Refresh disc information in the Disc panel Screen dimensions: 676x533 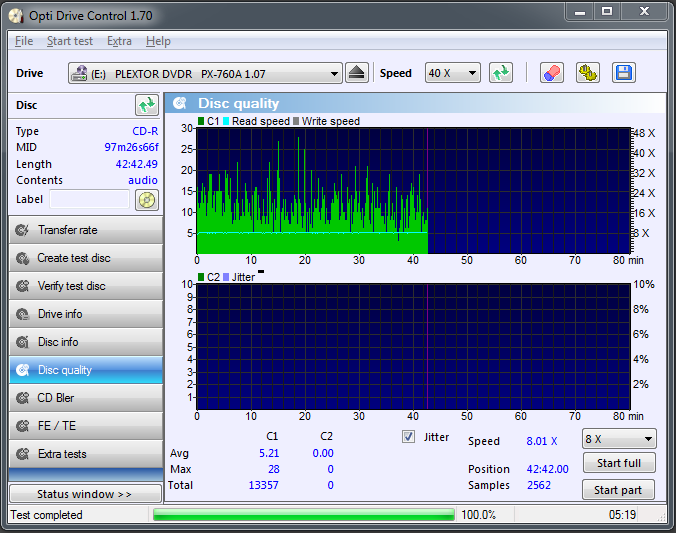pos(147,105)
